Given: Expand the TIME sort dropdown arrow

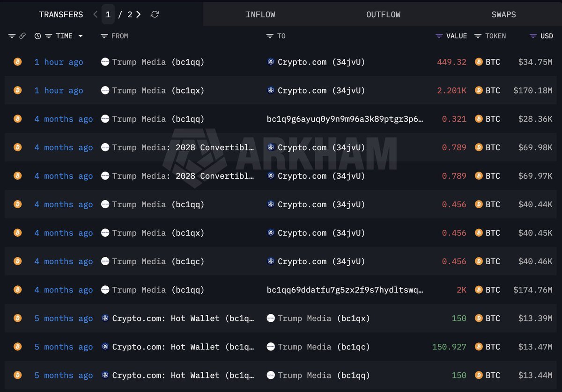Looking at the screenshot, I should click(81, 36).
